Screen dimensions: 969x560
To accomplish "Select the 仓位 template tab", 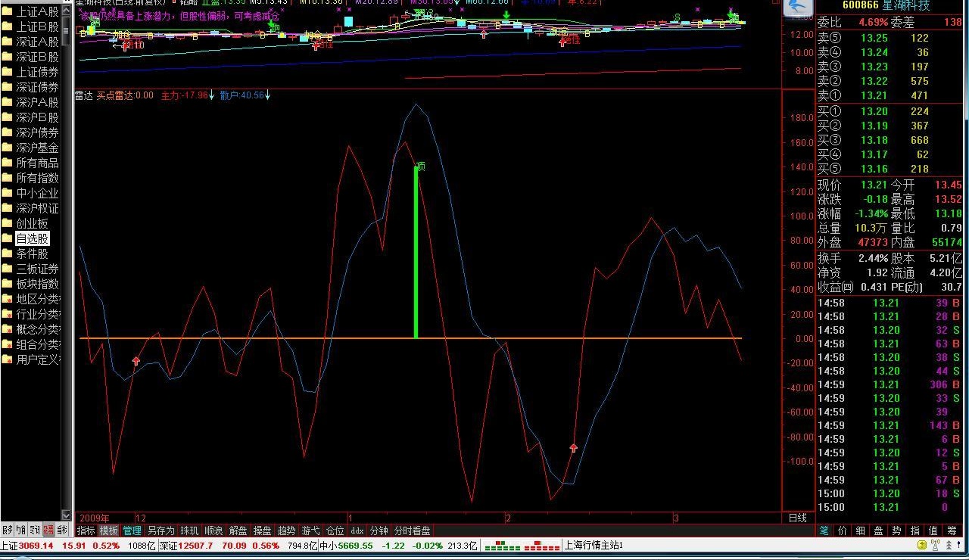I will (335, 530).
